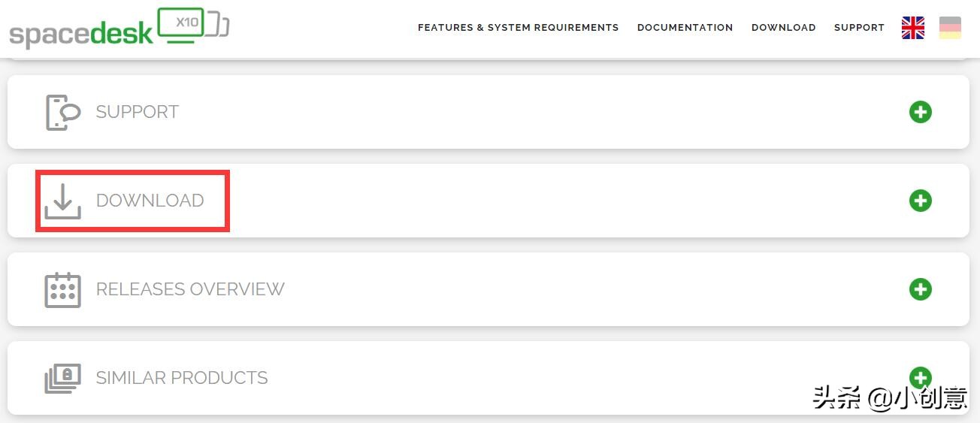The image size is (980, 423).
Task: Expand Releases Overview with green plus
Action: point(921,289)
